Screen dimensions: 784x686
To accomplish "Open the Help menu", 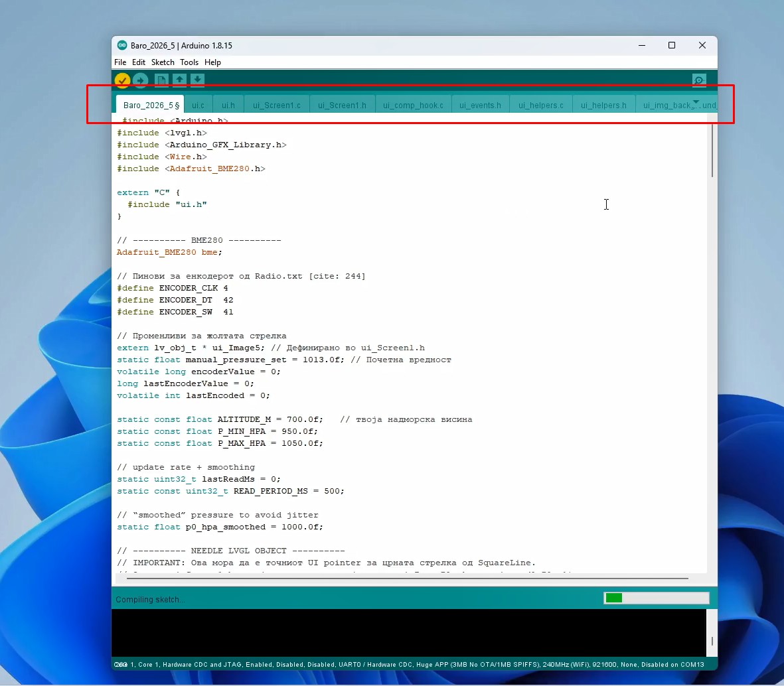I will click(212, 62).
